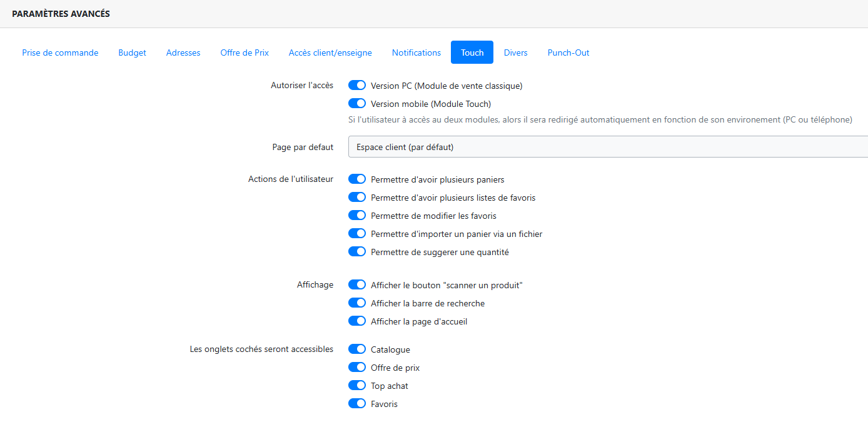Toggle Permettre de suggerer une quantité
Viewport: 868px width, 432px height.
click(357, 252)
